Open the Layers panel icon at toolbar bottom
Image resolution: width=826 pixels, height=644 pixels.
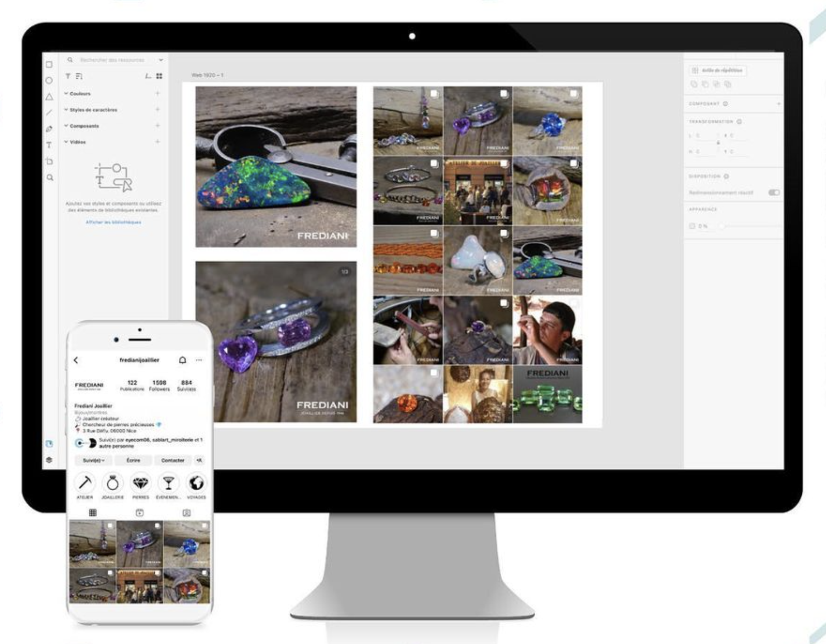tap(49, 459)
